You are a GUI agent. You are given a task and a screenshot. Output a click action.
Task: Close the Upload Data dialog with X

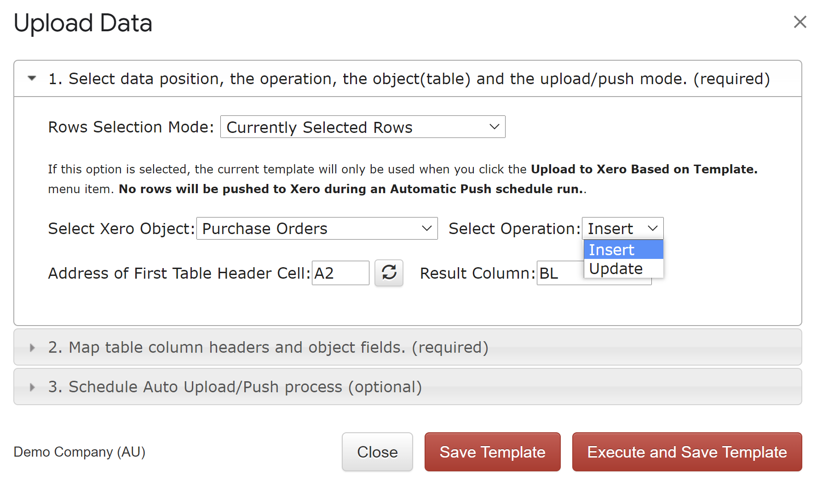pos(800,22)
